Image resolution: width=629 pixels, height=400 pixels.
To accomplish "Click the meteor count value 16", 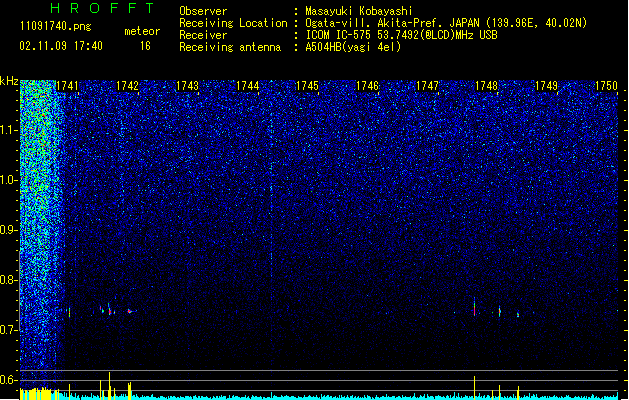I will click(145, 46).
